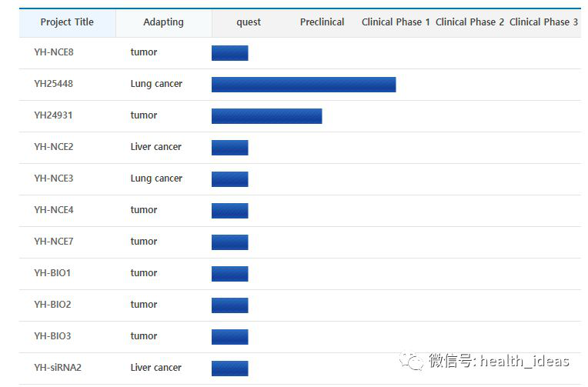Click Lung cancer label in YH-NCE3 row
This screenshot has height=387, width=588.
pos(156,178)
